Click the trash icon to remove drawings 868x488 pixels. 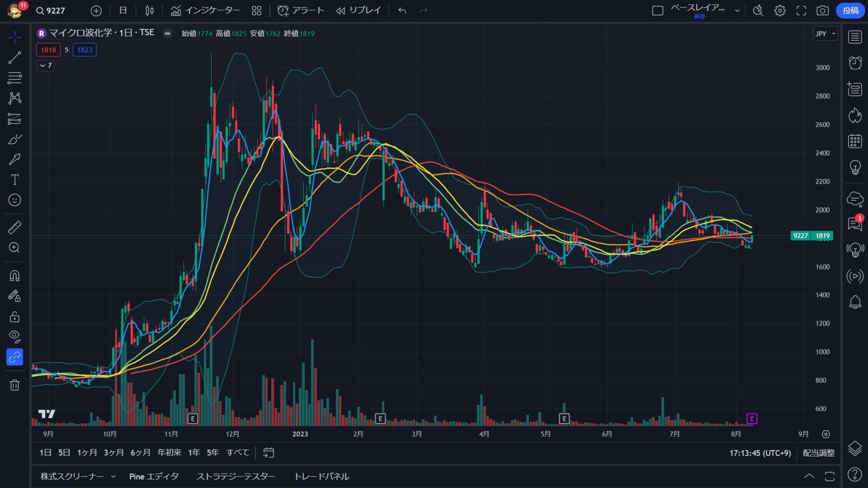tap(15, 385)
